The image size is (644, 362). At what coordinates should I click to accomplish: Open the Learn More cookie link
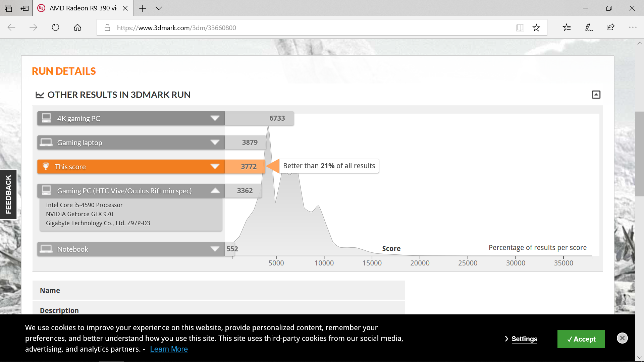click(169, 349)
